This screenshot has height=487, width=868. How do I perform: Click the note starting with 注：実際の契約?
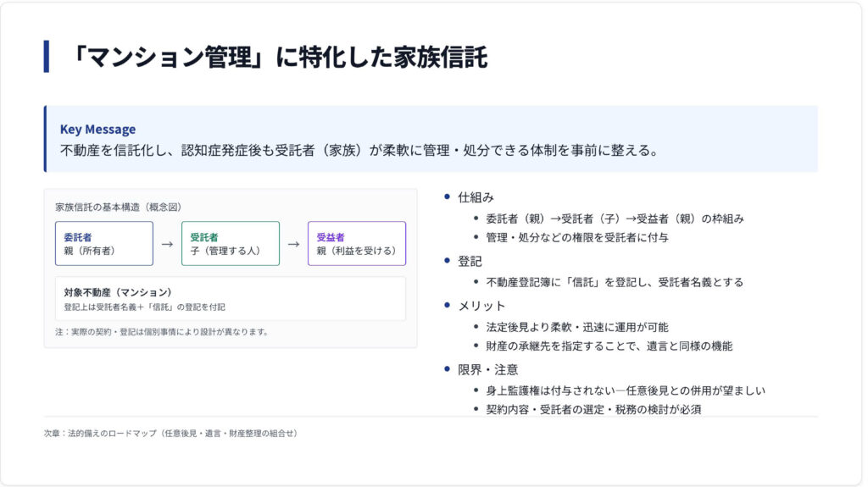(x=161, y=332)
